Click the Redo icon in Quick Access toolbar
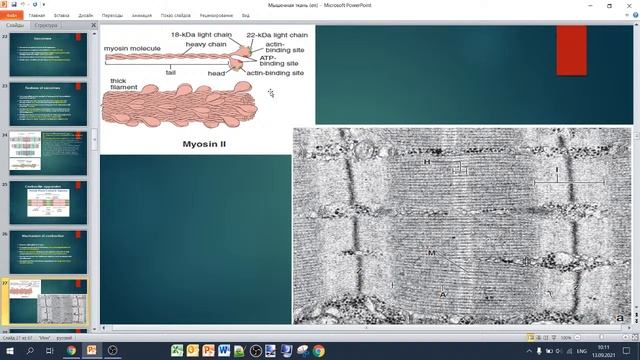640x360 pixels. point(35,4)
